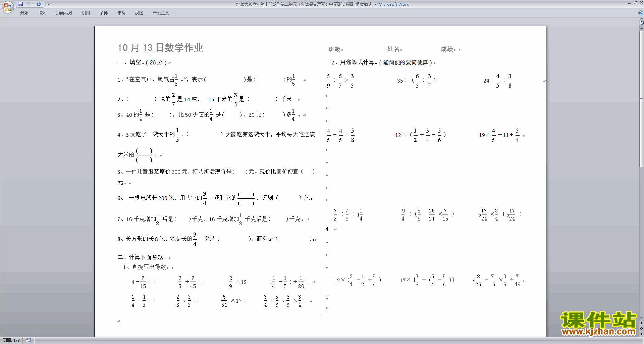The width and height of the screenshot is (644, 344).
Task: Click the expression 12×(1/2+3/4−5/6) in red
Action: pyautogui.click(x=420, y=135)
